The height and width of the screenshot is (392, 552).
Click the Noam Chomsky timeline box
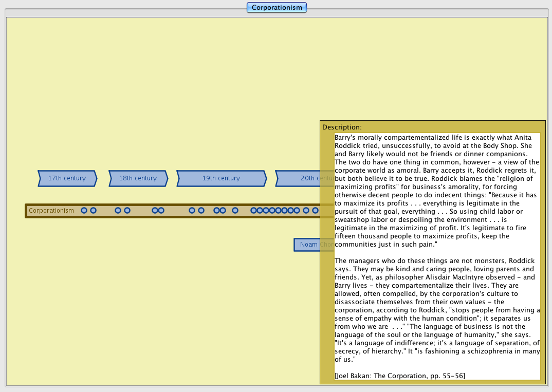[307, 245]
